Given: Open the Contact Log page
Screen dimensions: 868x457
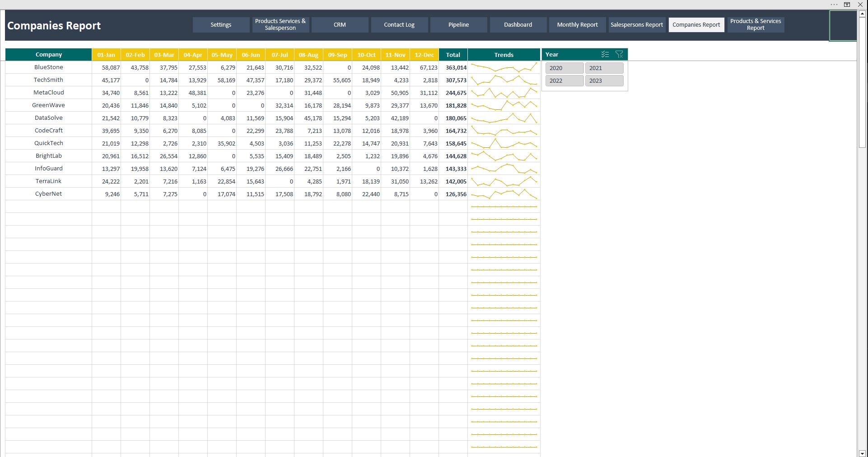Looking at the screenshot, I should 399,25.
